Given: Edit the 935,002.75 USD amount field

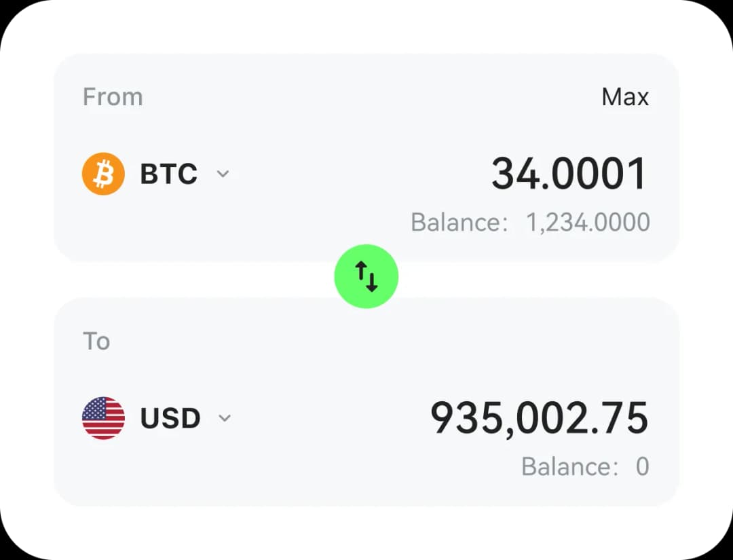Looking at the screenshot, I should click(540, 417).
